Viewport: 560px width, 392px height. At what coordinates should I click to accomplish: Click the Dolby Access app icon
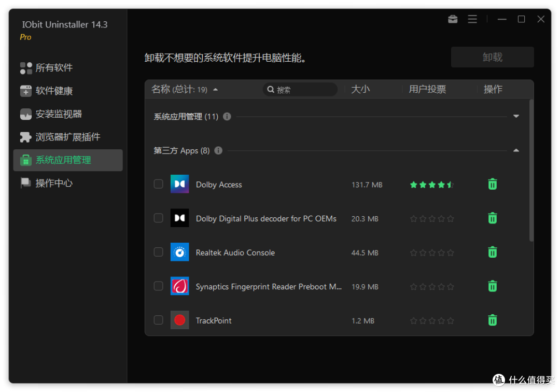(179, 184)
